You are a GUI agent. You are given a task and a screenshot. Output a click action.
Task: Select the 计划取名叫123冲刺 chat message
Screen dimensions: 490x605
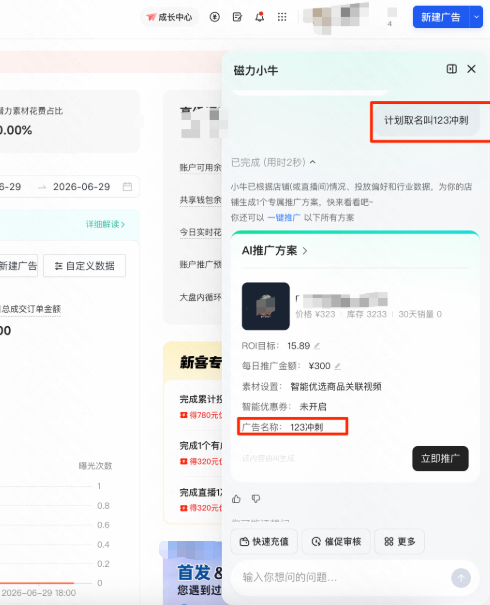coord(426,120)
